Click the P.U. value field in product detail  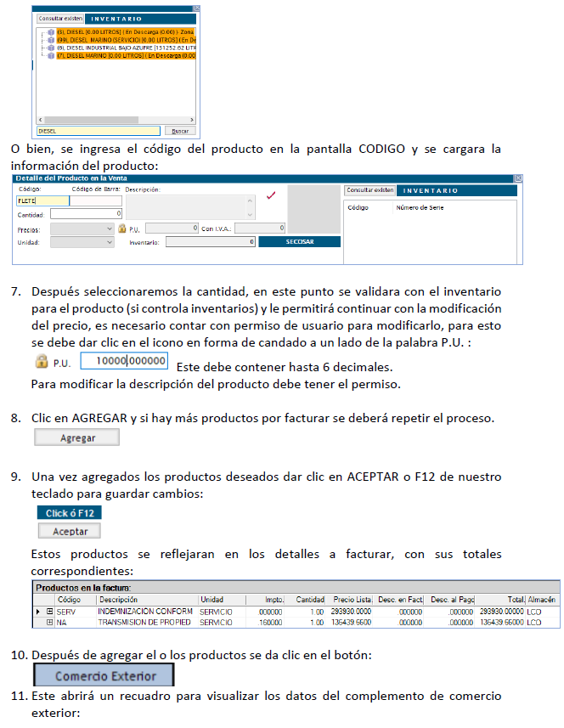[172, 228]
